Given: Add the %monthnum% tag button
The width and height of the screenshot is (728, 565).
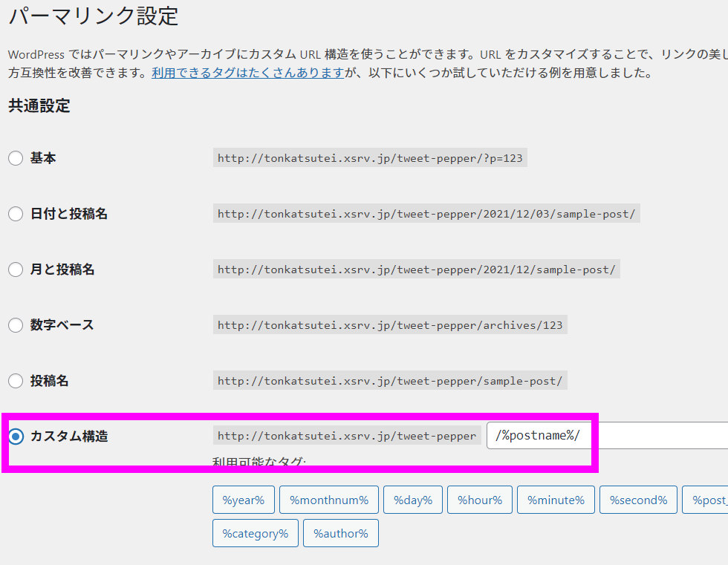Looking at the screenshot, I should (x=329, y=500).
